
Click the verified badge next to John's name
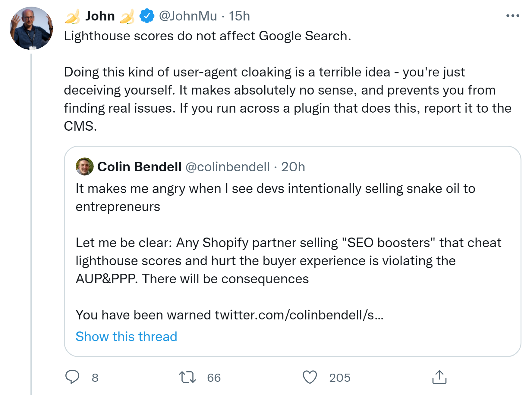[x=146, y=16]
